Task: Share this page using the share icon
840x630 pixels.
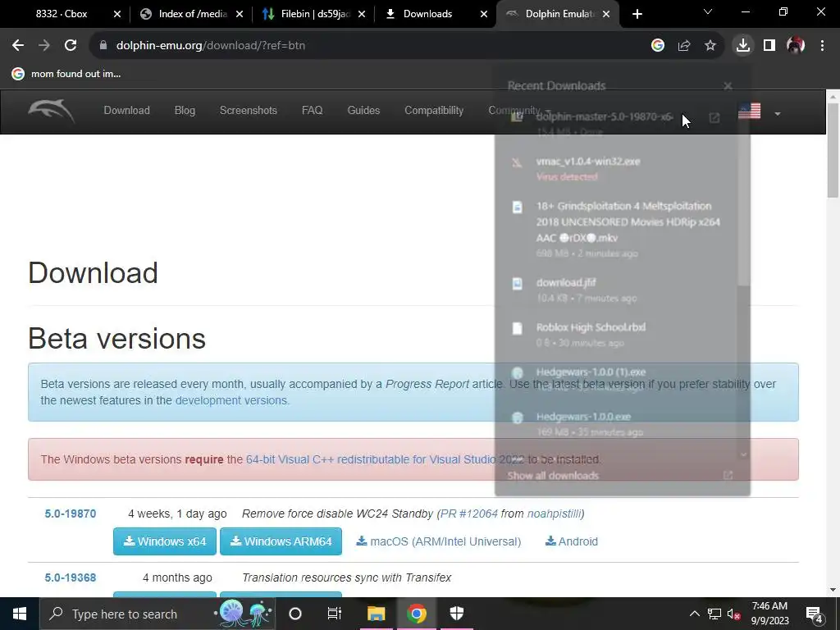Action: (684, 46)
